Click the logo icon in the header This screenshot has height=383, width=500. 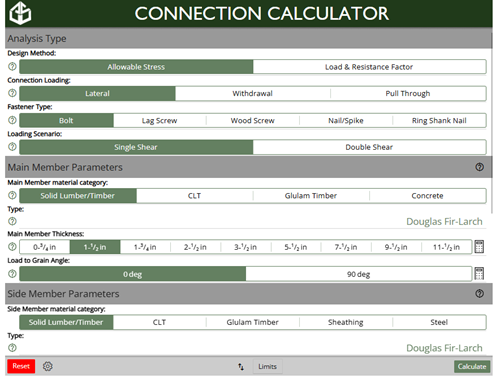(x=20, y=13)
